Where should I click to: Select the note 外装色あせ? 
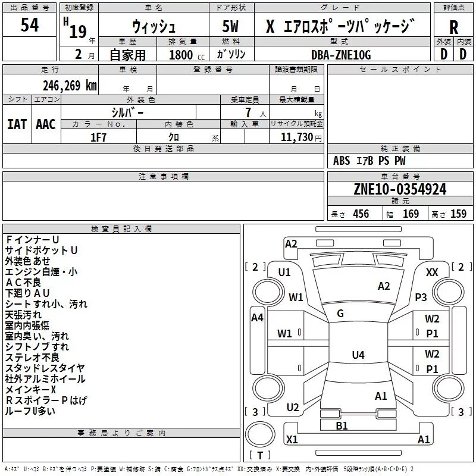tap(27, 261)
